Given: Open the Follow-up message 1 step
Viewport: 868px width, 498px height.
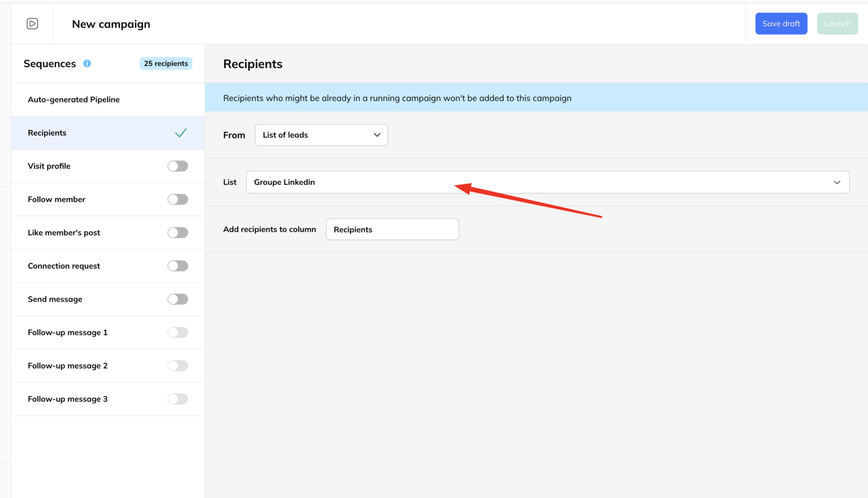Looking at the screenshot, I should [108, 333].
